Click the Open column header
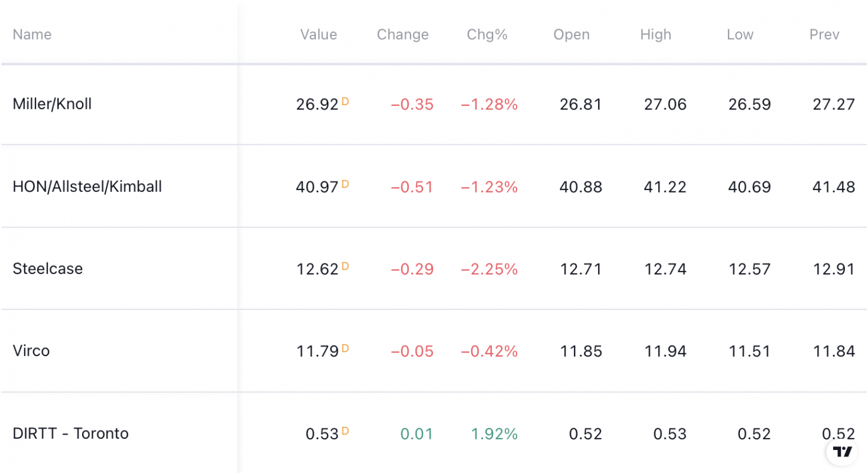Screen dimensions: 868x473 572,35
